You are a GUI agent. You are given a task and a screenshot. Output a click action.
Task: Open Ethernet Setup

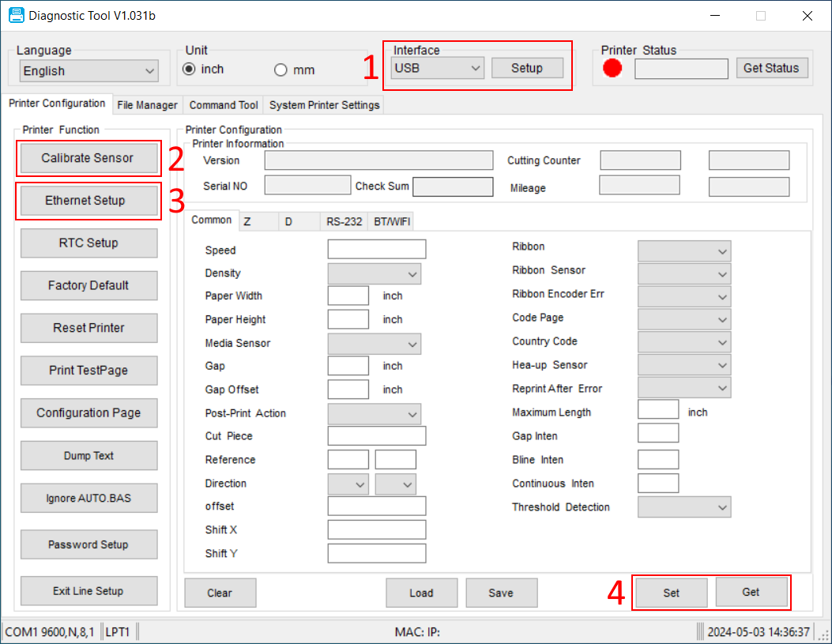(x=85, y=201)
